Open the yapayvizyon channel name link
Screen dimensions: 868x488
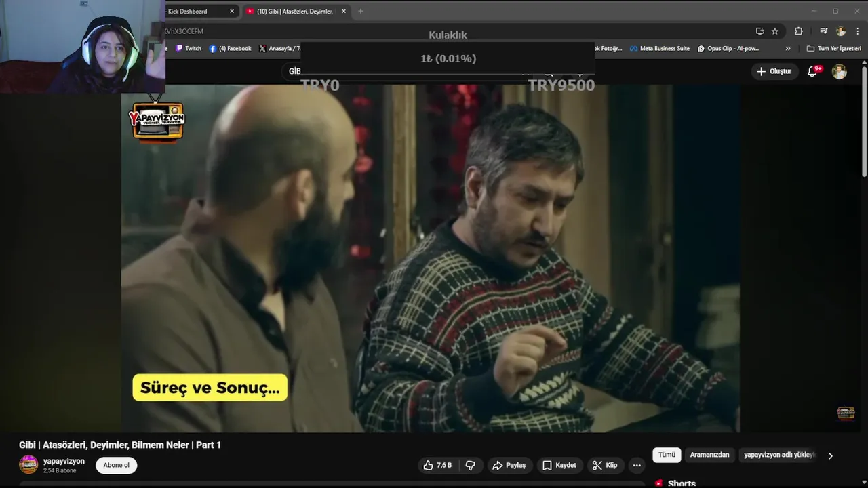[64, 461]
